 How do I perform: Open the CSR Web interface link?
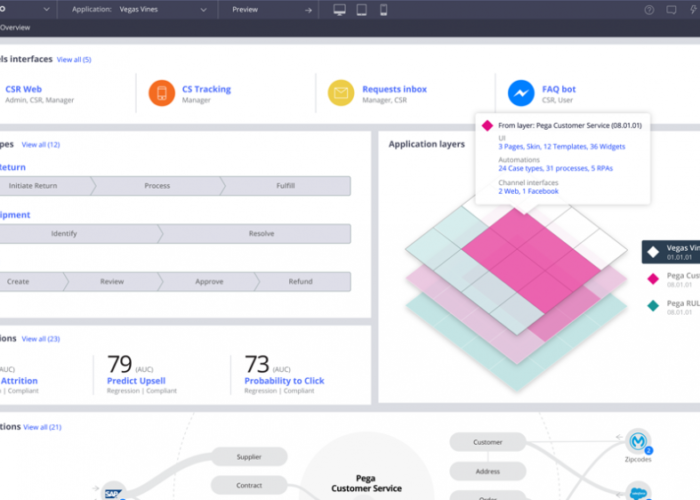23,89
